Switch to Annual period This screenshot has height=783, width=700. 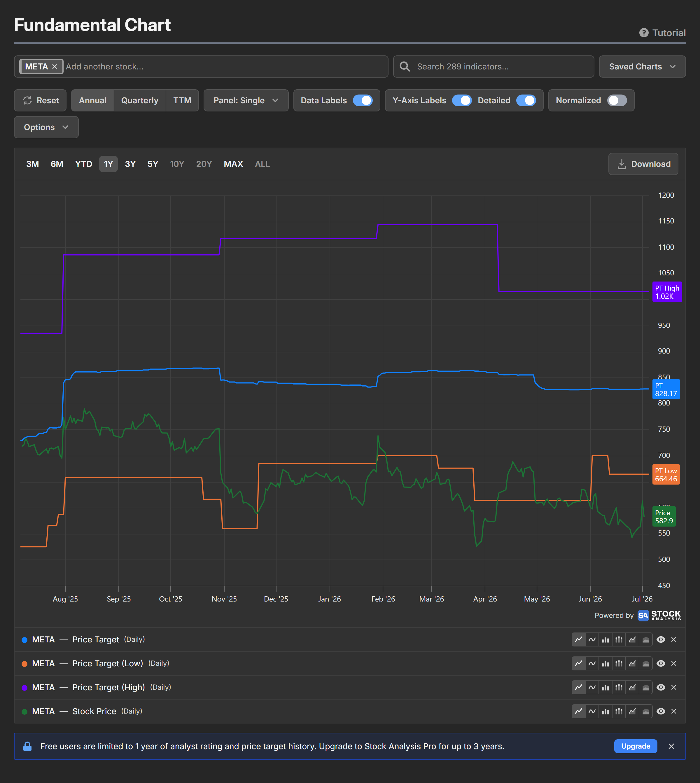point(93,100)
